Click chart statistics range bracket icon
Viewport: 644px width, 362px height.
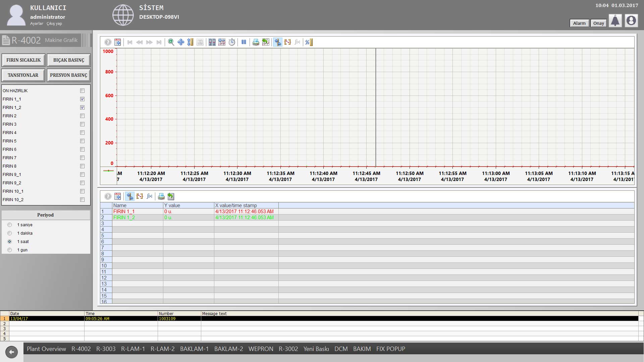[x=287, y=42]
